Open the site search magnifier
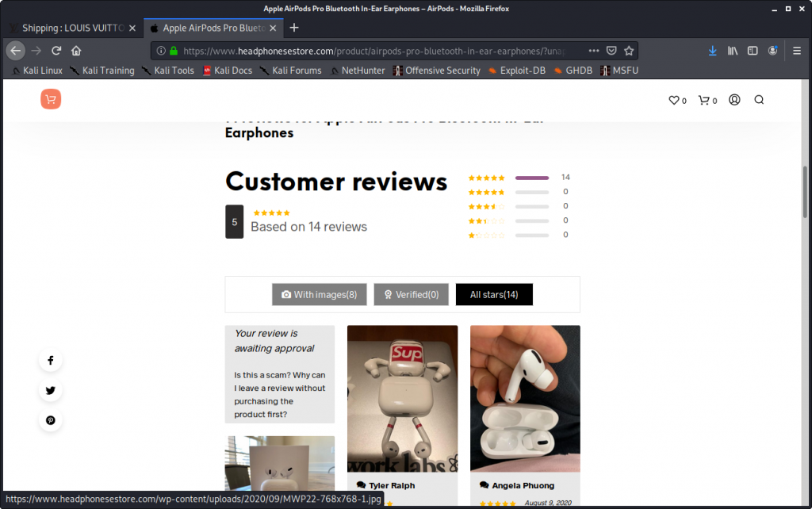Screen dimensions: 812x509 click(x=759, y=99)
